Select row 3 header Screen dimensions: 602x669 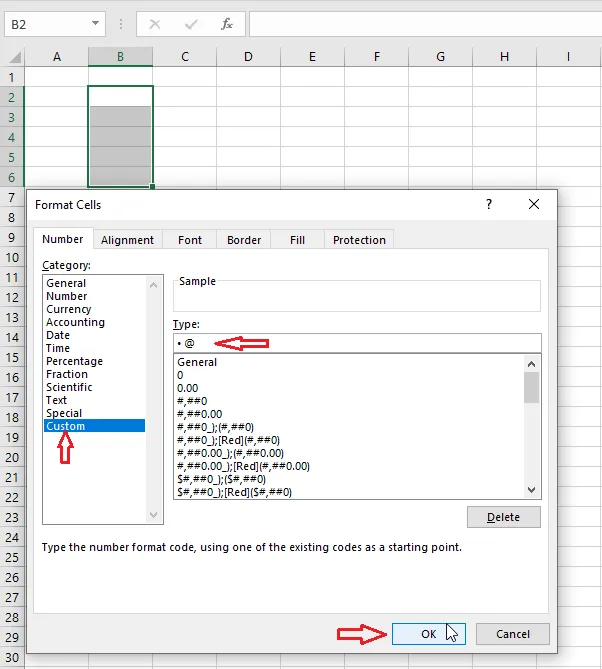click(x=12, y=117)
